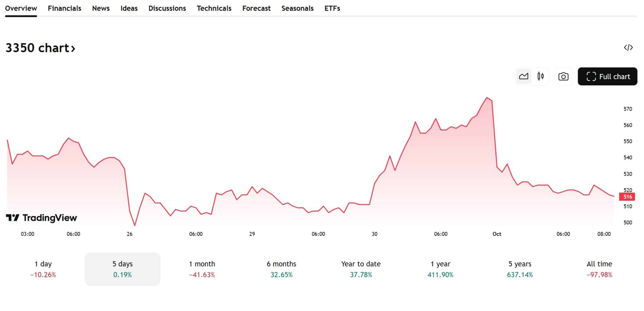Switch to the Financials tab

pyautogui.click(x=64, y=8)
